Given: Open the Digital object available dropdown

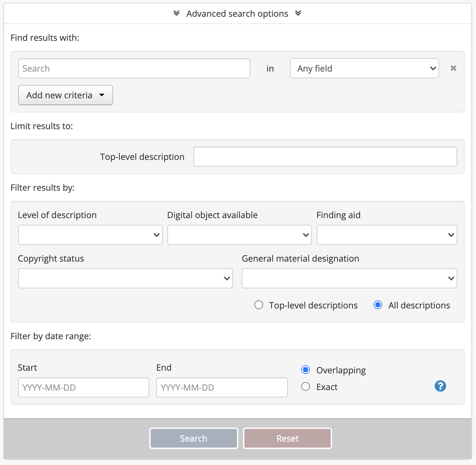Looking at the screenshot, I should [x=239, y=235].
